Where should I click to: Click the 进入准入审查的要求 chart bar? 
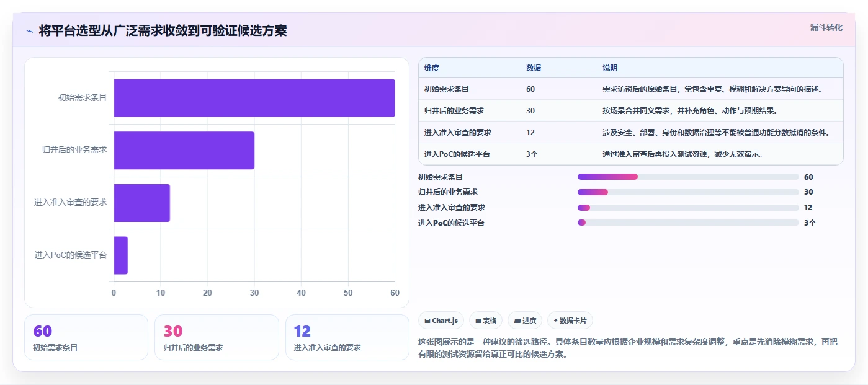pyautogui.click(x=141, y=203)
